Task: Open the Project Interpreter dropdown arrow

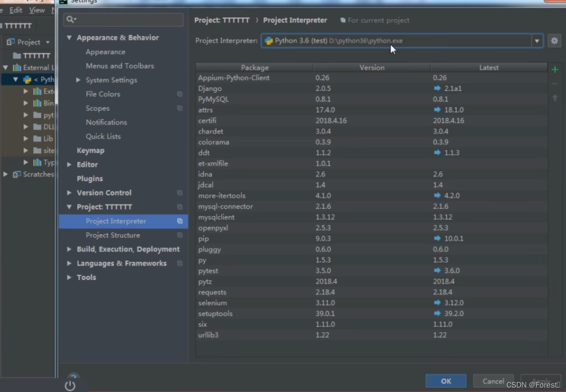Action: (x=537, y=41)
